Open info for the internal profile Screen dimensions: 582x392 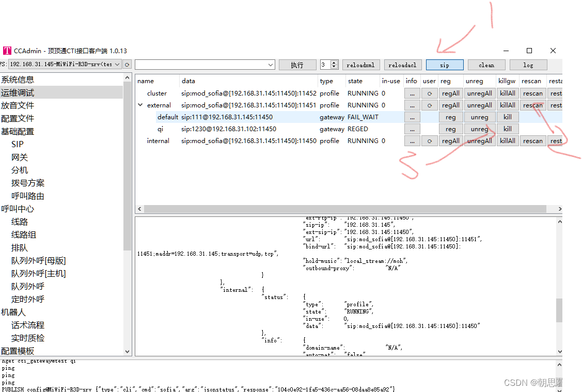click(x=412, y=141)
